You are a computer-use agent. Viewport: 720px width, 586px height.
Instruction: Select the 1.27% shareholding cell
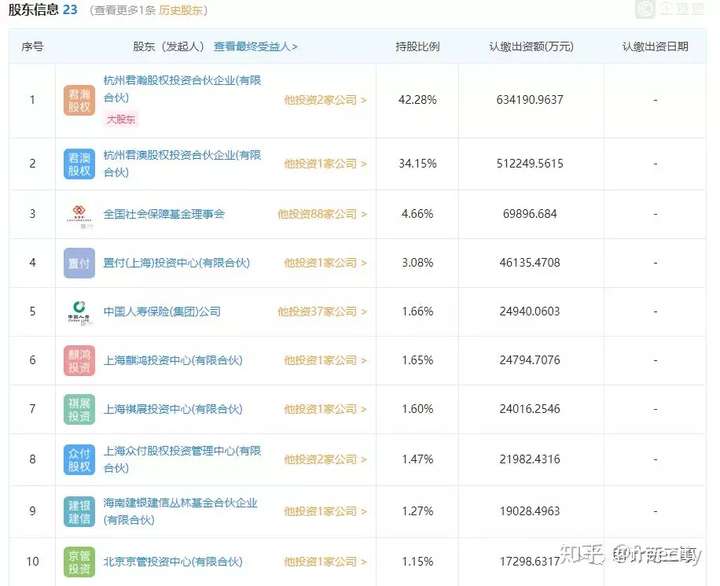(x=417, y=511)
